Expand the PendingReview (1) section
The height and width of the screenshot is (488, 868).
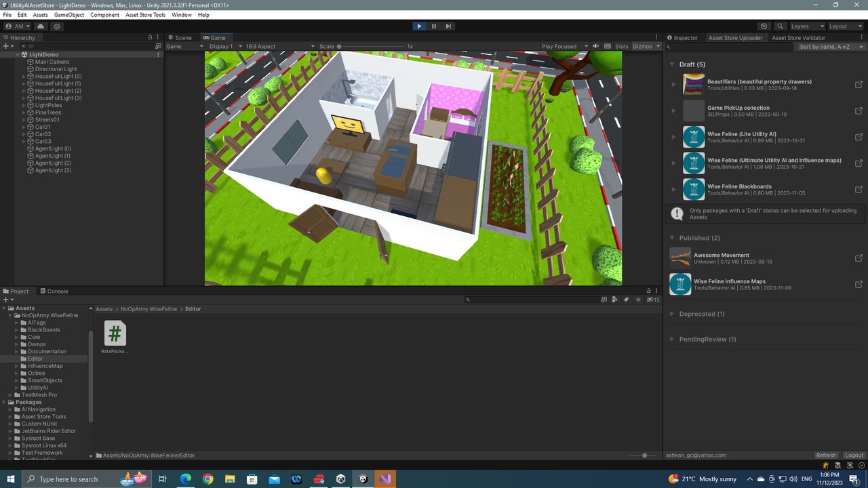tap(672, 339)
